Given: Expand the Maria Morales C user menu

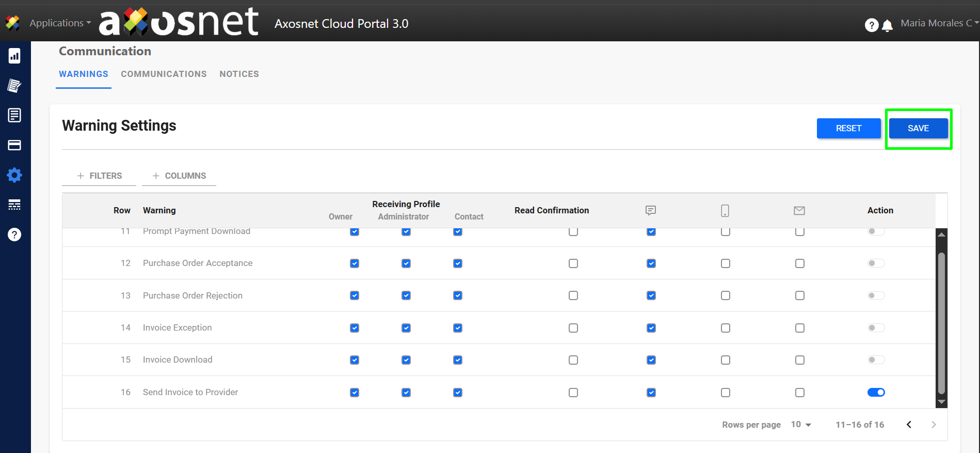Looking at the screenshot, I should [939, 23].
